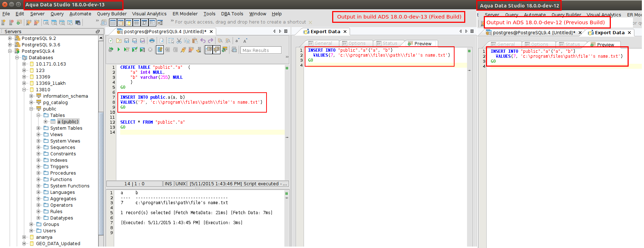Viewport: 644px width, 248px height.
Task: Click the new script icon in query toolbar
Action: (111, 41)
